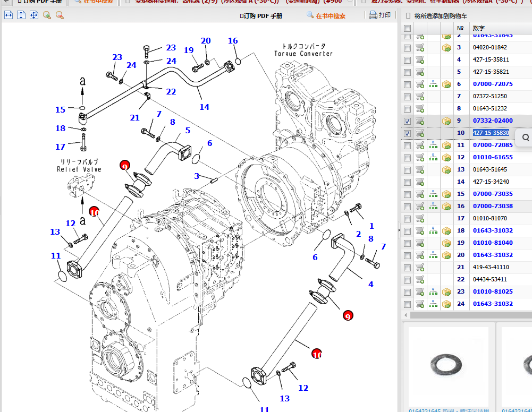Collapse the side panel using the splitter arrow
Viewport: 532px width, 412px height.
tap(399, 230)
